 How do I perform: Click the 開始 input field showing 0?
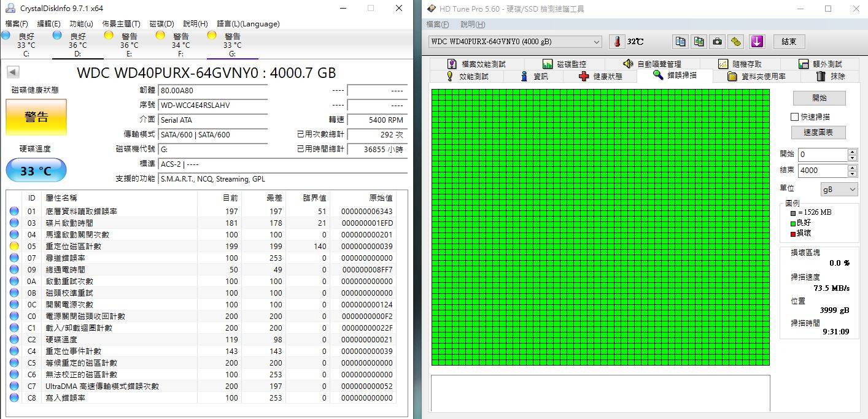pos(823,155)
